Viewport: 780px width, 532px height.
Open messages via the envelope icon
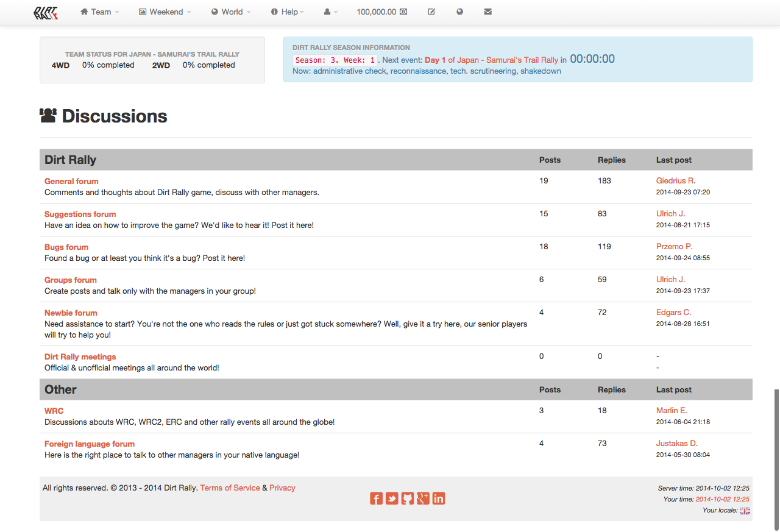pos(487,12)
